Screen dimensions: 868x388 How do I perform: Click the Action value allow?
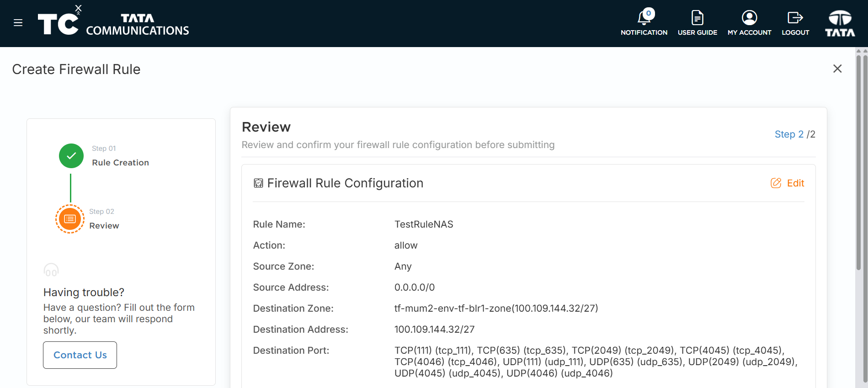point(406,245)
